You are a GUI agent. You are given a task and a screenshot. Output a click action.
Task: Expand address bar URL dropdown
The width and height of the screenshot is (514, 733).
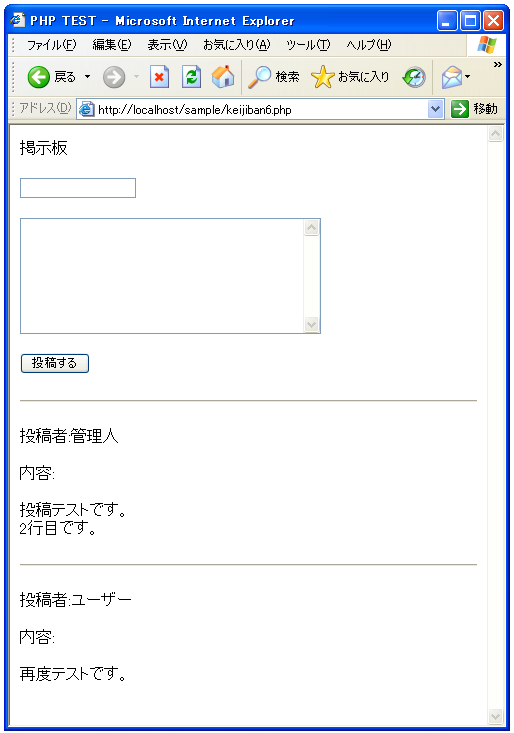(435, 109)
